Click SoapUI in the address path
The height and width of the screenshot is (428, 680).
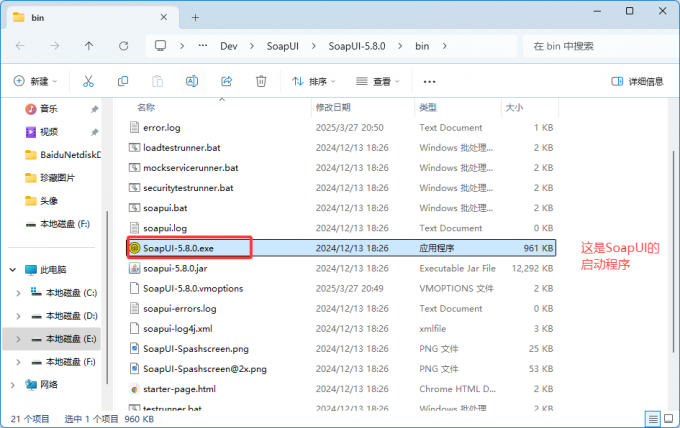282,46
